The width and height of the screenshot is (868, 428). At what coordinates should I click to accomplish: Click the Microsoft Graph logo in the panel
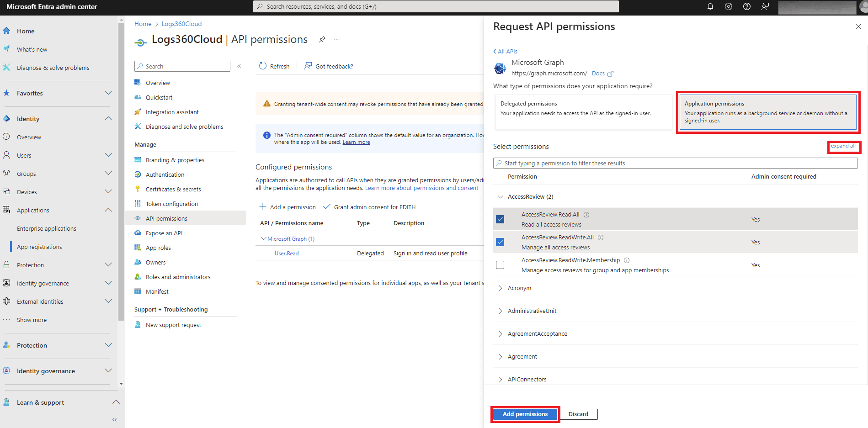[500, 68]
